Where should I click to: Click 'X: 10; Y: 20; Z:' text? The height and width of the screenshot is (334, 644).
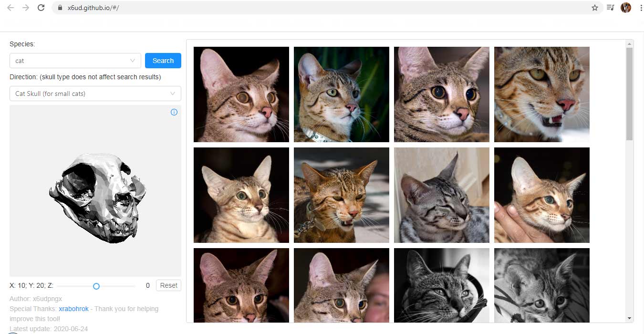31,285
